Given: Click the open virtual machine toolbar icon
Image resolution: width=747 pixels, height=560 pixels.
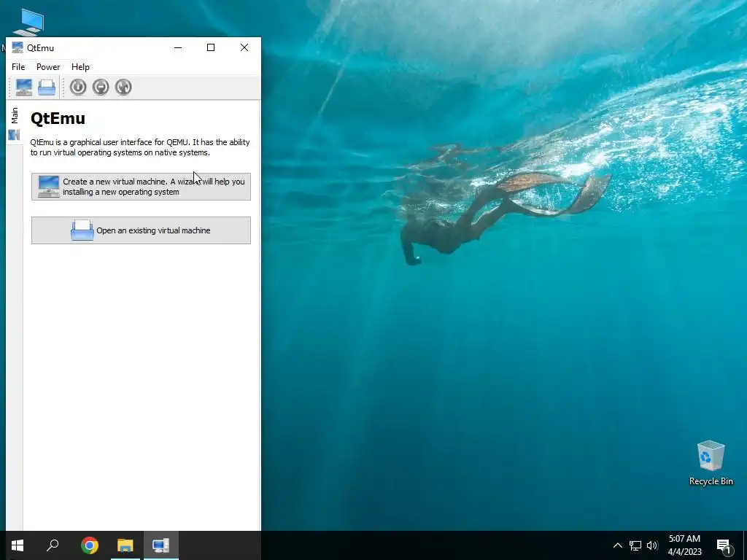Looking at the screenshot, I should tap(47, 87).
